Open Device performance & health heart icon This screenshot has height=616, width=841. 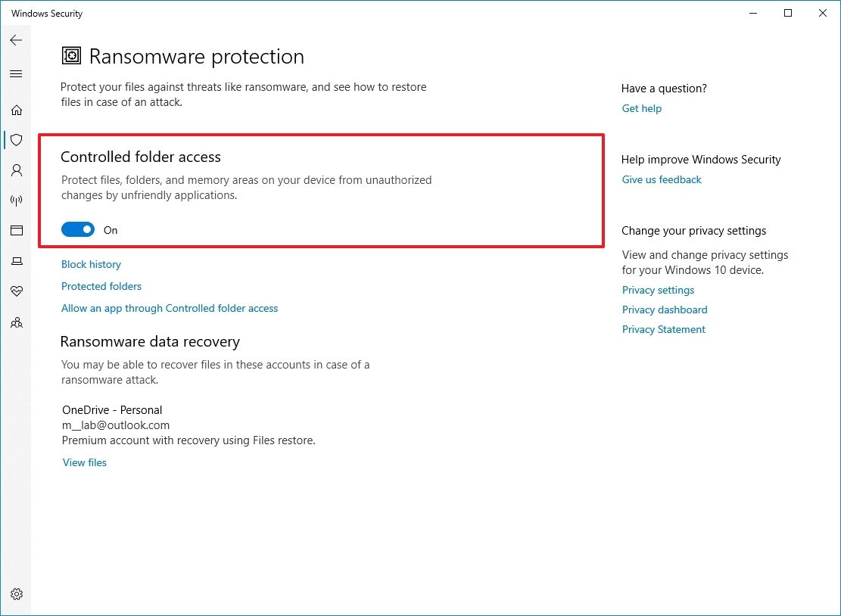coord(17,291)
